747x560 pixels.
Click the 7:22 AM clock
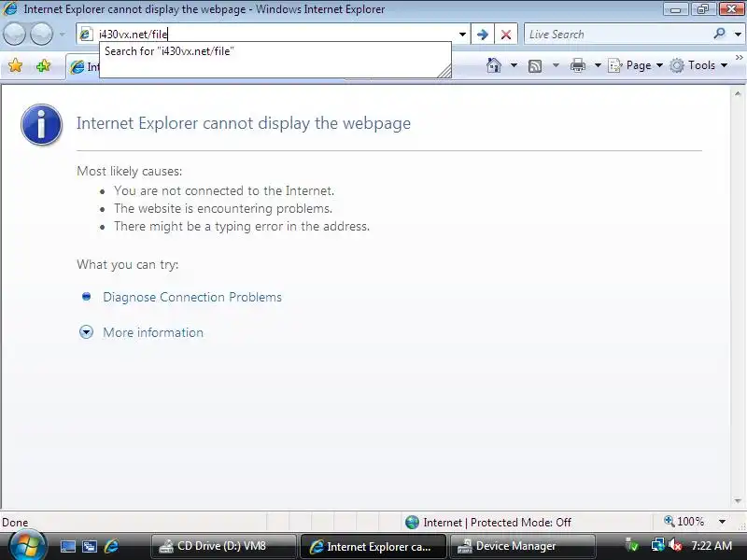coord(712,546)
